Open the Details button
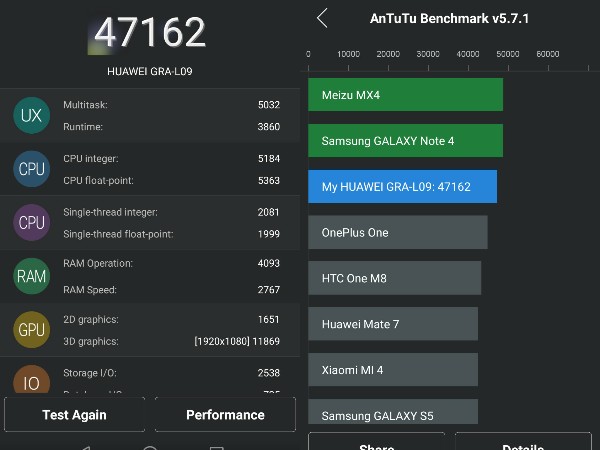The image size is (600, 450). click(x=523, y=442)
